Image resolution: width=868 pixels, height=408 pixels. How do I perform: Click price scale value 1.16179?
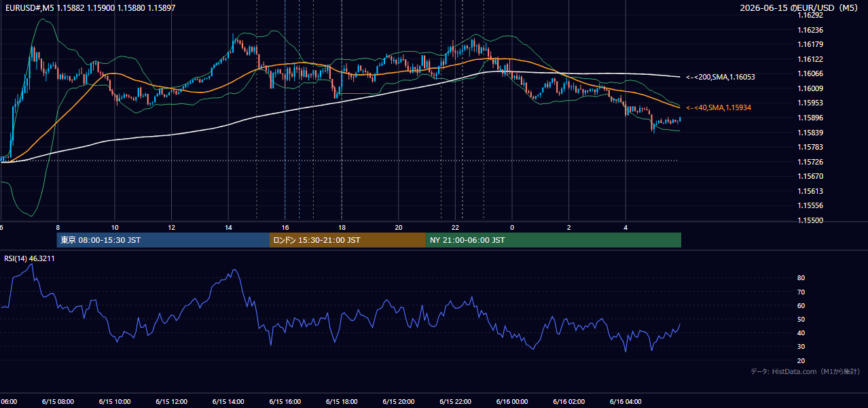point(810,44)
